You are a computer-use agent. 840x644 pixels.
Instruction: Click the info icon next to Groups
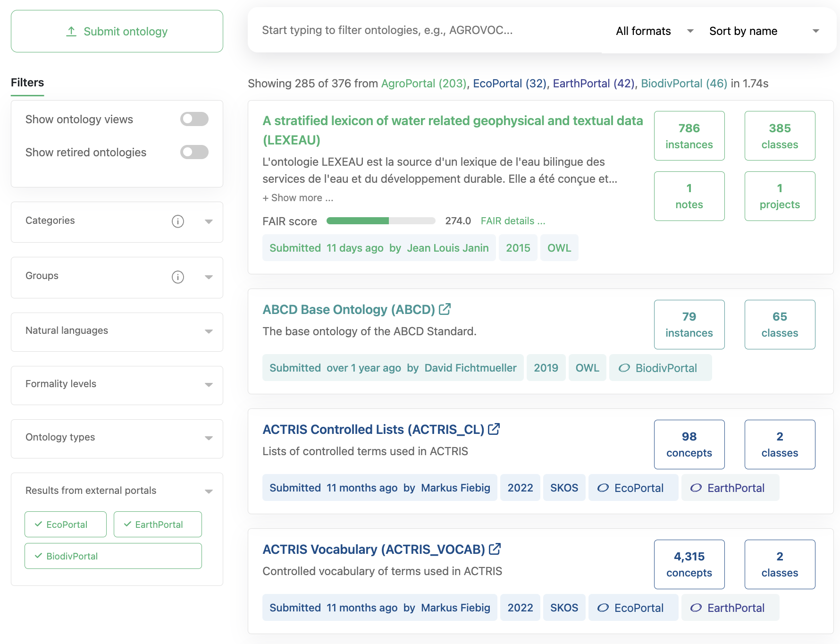pyautogui.click(x=177, y=278)
